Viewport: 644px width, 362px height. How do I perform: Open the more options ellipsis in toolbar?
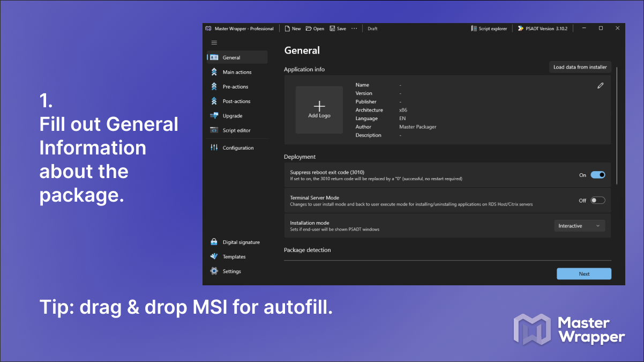point(354,28)
